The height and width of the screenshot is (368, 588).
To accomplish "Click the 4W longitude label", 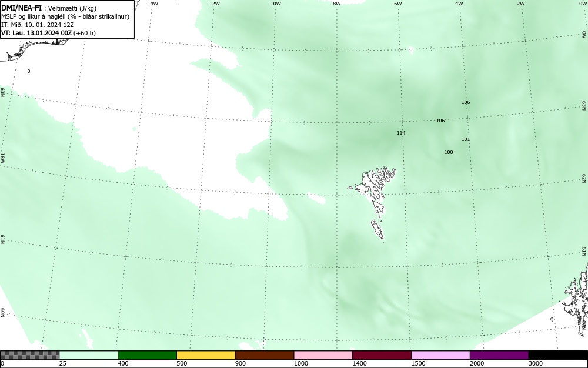I will [x=459, y=4].
